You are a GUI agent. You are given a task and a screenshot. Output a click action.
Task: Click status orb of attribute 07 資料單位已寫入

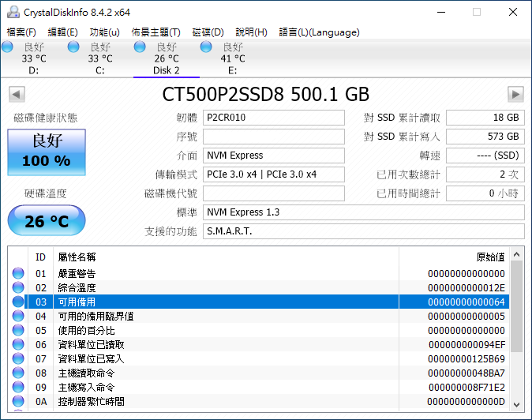coord(18,359)
